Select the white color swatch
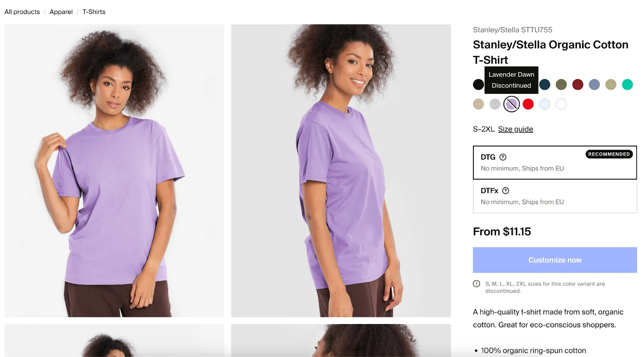 click(561, 104)
